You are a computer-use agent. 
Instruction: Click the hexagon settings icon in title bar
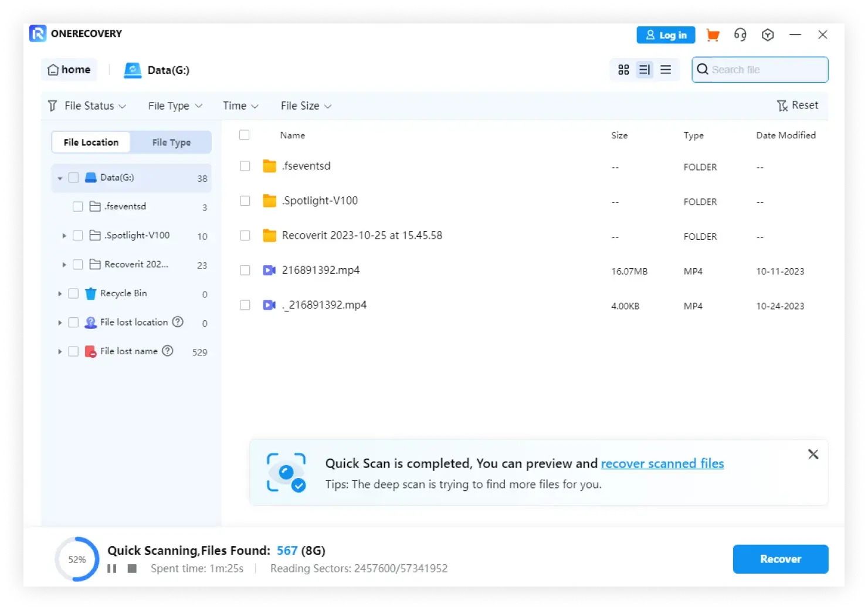[768, 35]
